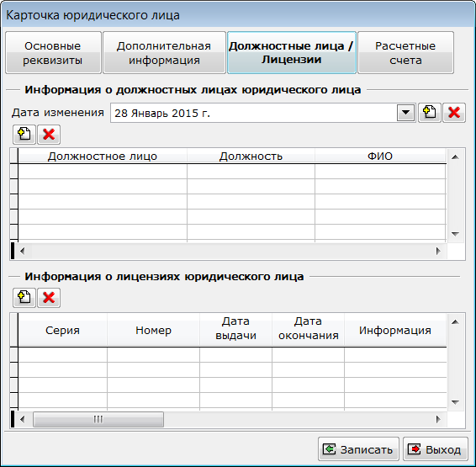
Task: Select the Должность column header
Action: 251,156
